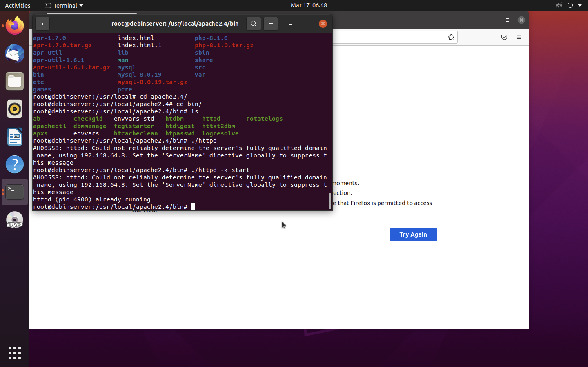Open Help from the dock
The height and width of the screenshot is (367, 588).
point(14,164)
